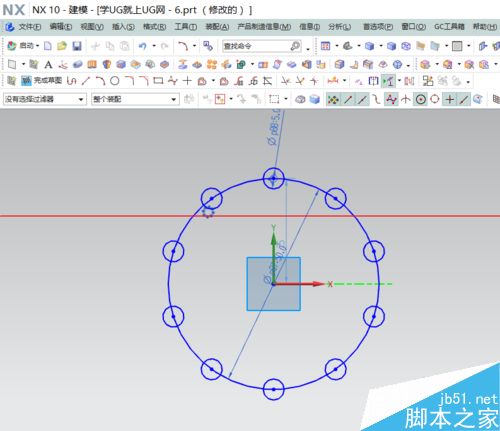Toggle Existing Point snap plus icon
500x431 pixels.
click(450, 99)
